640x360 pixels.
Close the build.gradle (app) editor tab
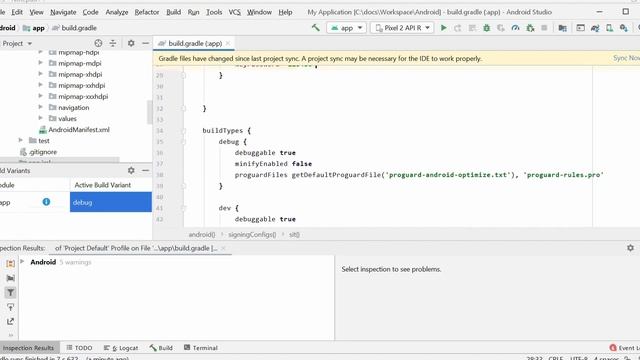click(x=228, y=43)
